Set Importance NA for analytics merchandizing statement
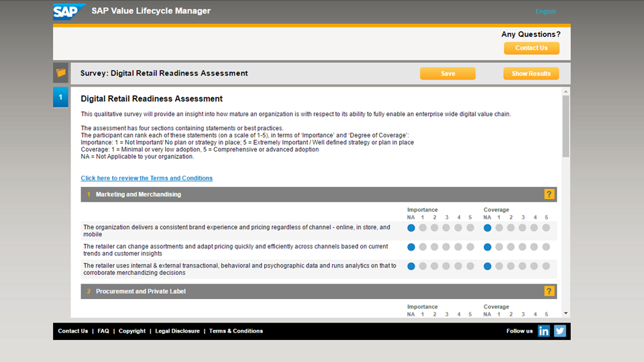The image size is (644, 362). [x=411, y=266]
